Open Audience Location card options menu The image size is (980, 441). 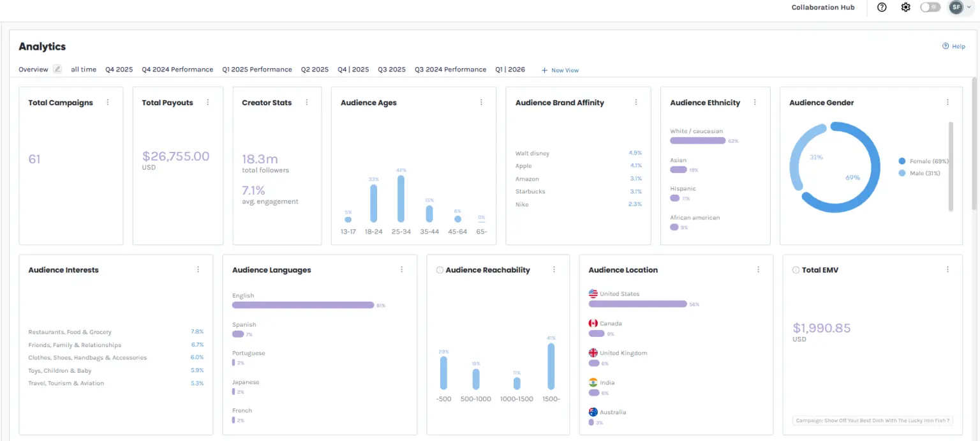coord(758,269)
